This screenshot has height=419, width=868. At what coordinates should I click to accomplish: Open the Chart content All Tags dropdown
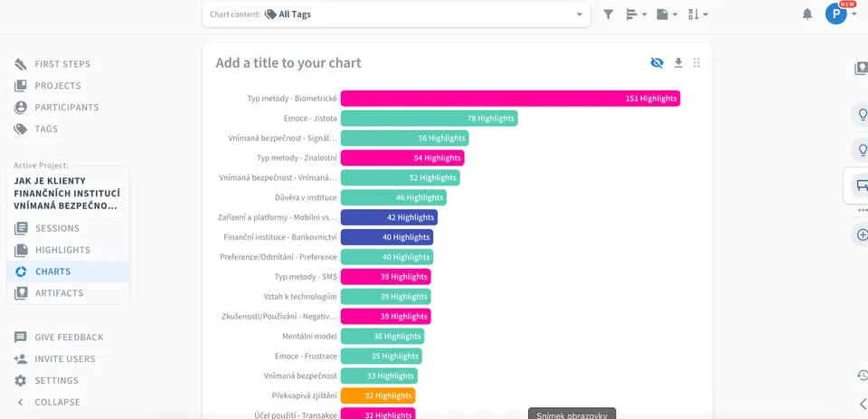click(396, 14)
